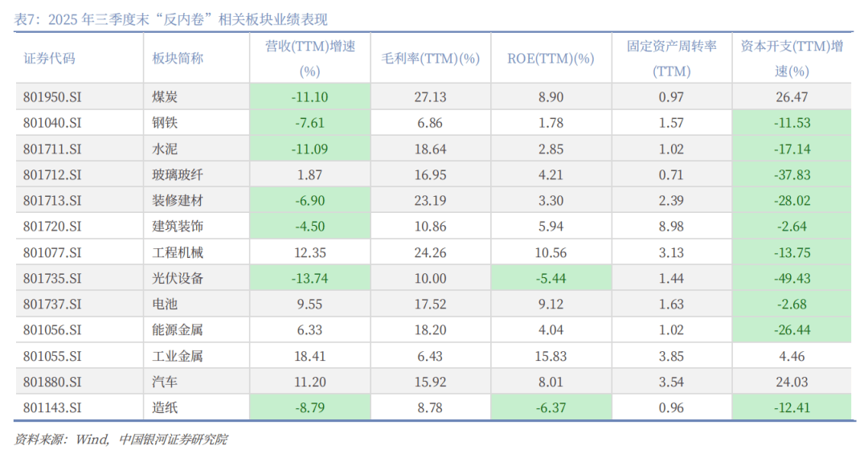Click the 8.98 fixed asset turnover value
868x458 pixels.
(671, 227)
